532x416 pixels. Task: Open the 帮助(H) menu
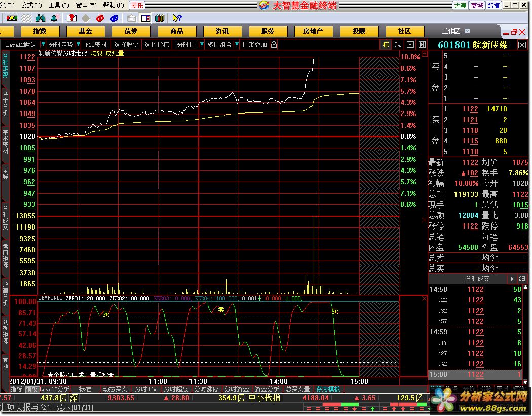pyautogui.click(x=113, y=5)
